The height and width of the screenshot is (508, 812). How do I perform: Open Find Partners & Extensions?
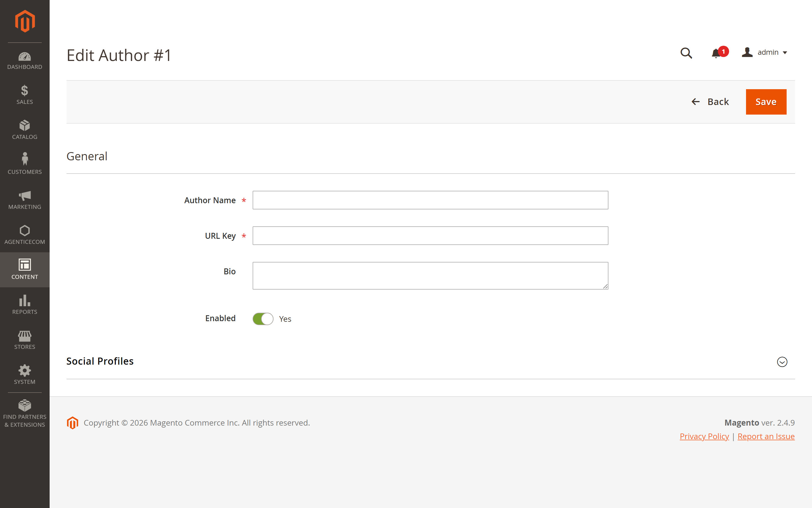25,413
